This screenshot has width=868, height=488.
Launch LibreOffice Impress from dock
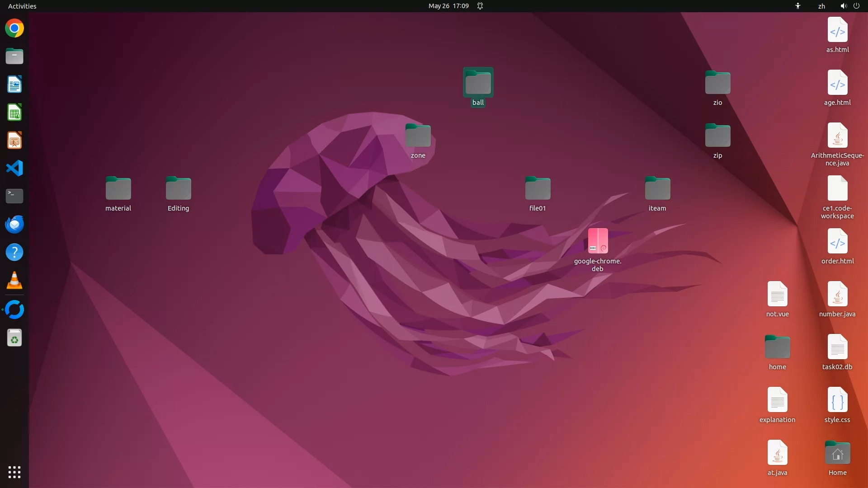[x=14, y=141]
